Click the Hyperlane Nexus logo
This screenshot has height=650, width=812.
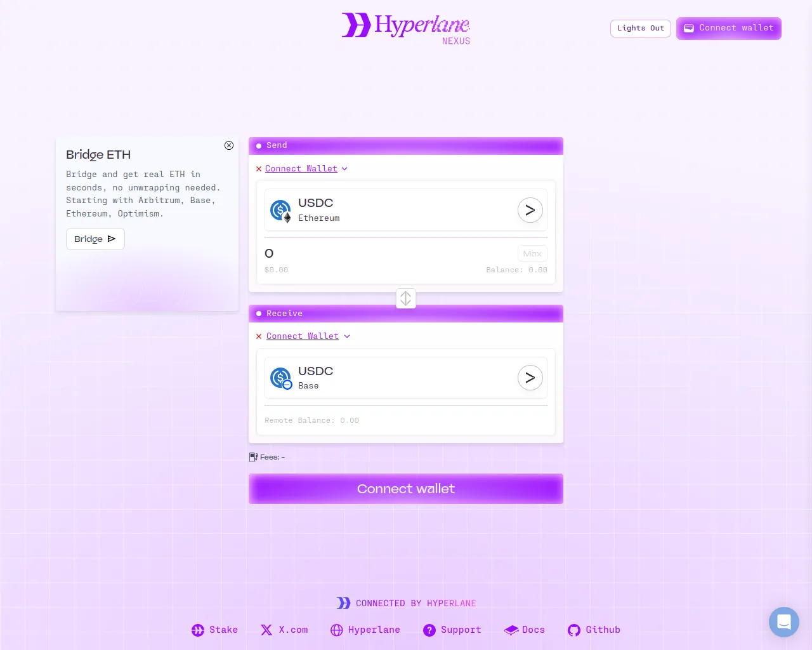406,29
